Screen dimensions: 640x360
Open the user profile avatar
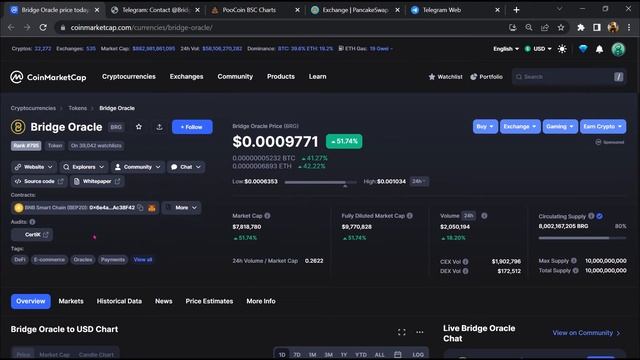(618, 49)
